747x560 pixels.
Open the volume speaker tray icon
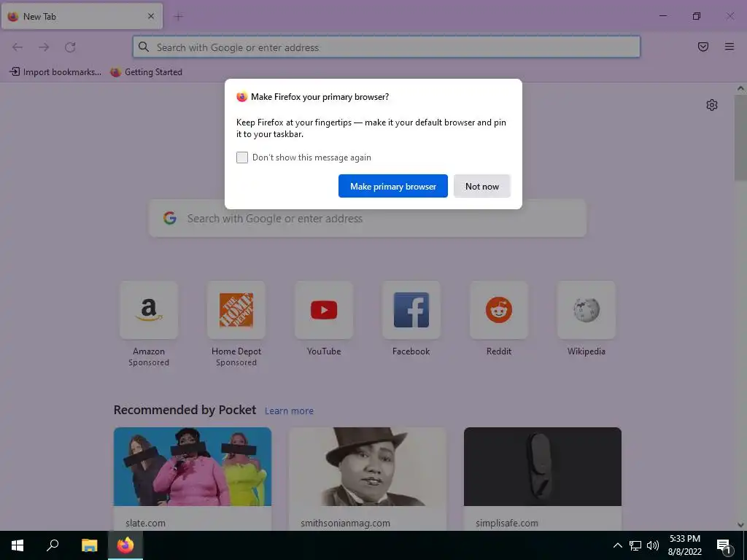point(653,545)
